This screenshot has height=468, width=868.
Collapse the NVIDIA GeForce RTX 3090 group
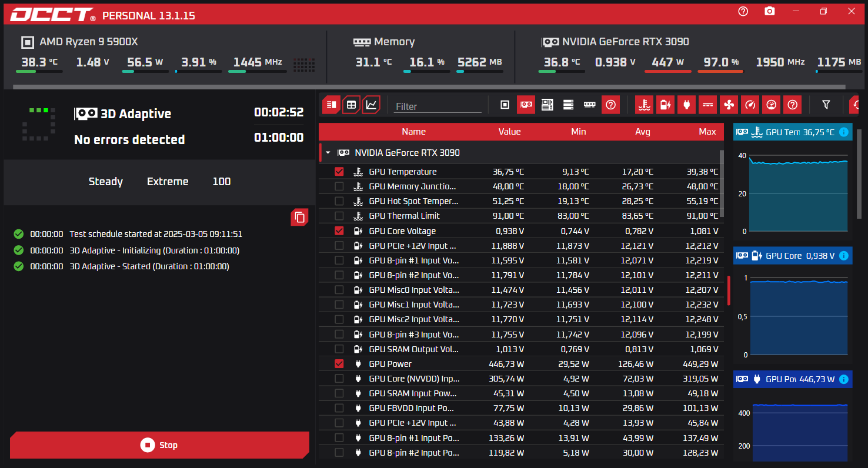coord(328,153)
